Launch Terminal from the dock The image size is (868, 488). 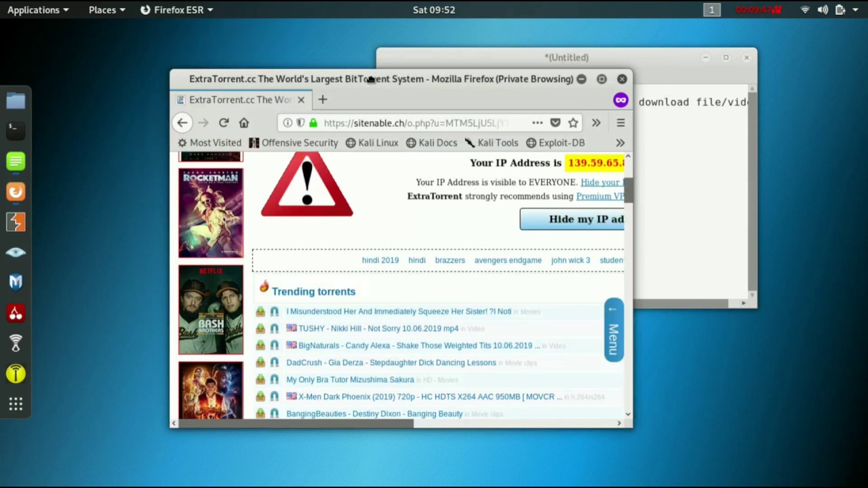16,129
